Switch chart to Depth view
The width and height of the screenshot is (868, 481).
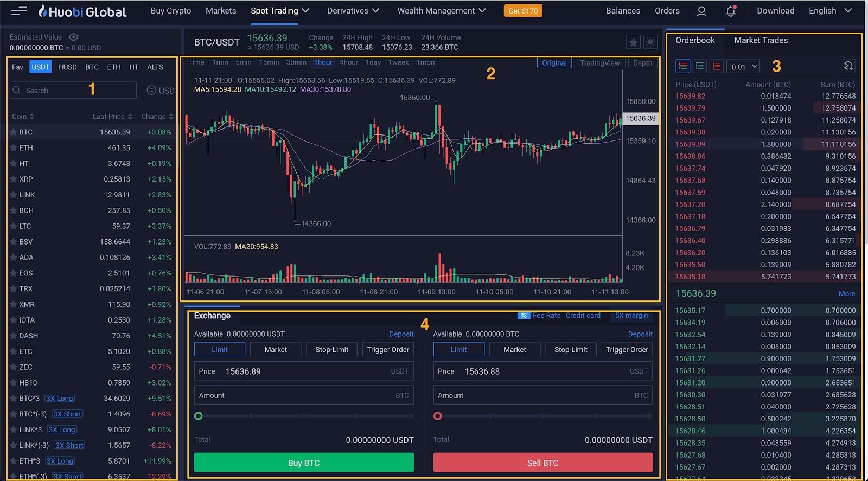(x=642, y=63)
